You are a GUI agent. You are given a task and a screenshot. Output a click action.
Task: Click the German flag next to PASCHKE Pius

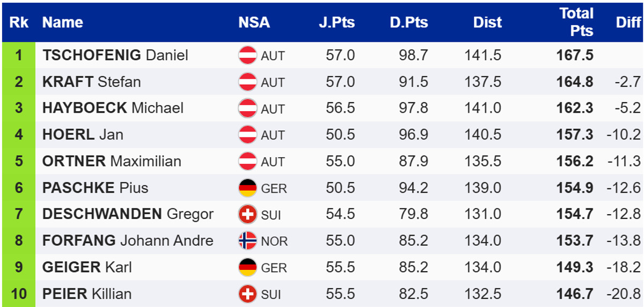click(247, 188)
